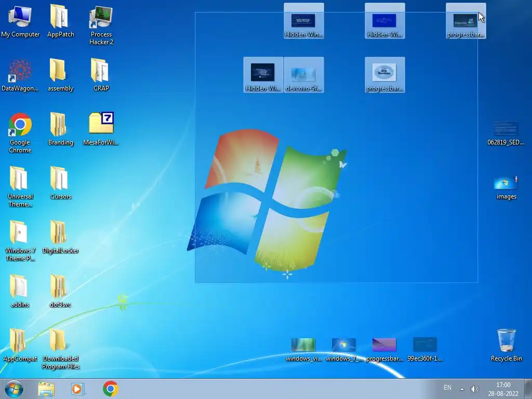Show hidden tray icons arrow
Screen dimensions: 532x399
(462, 389)
